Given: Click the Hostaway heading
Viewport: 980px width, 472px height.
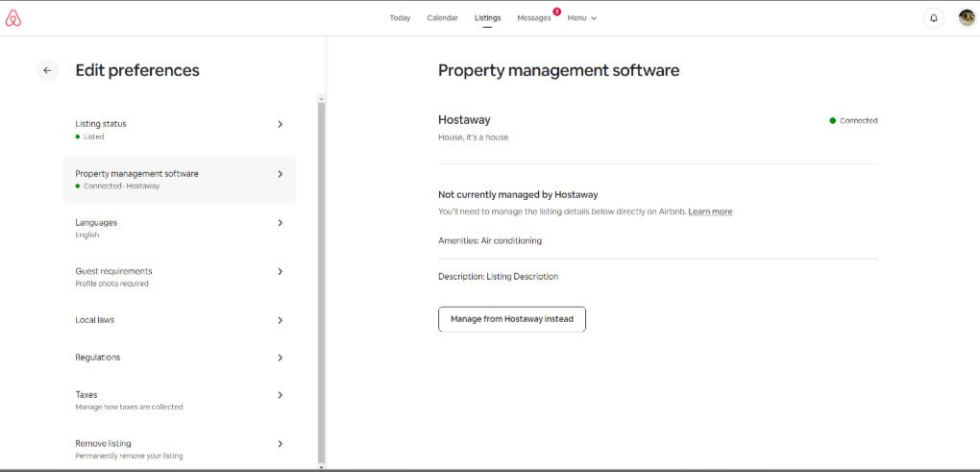Looking at the screenshot, I should click(x=464, y=120).
